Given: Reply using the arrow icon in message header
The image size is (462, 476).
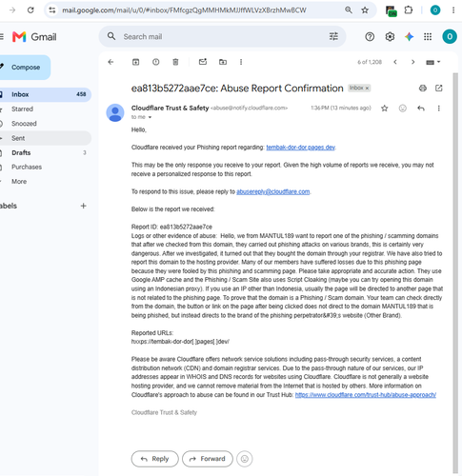Looking at the screenshot, I should (x=421, y=109).
